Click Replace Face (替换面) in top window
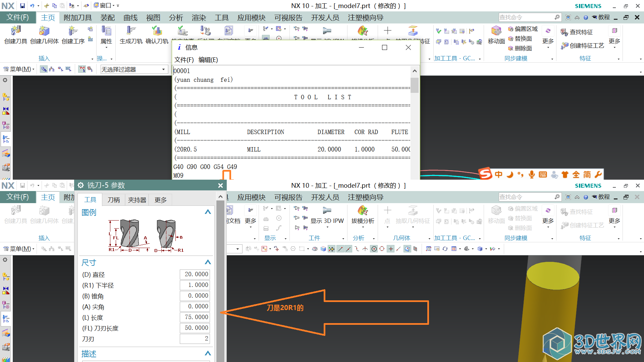The height and width of the screenshot is (362, 644). click(520, 39)
